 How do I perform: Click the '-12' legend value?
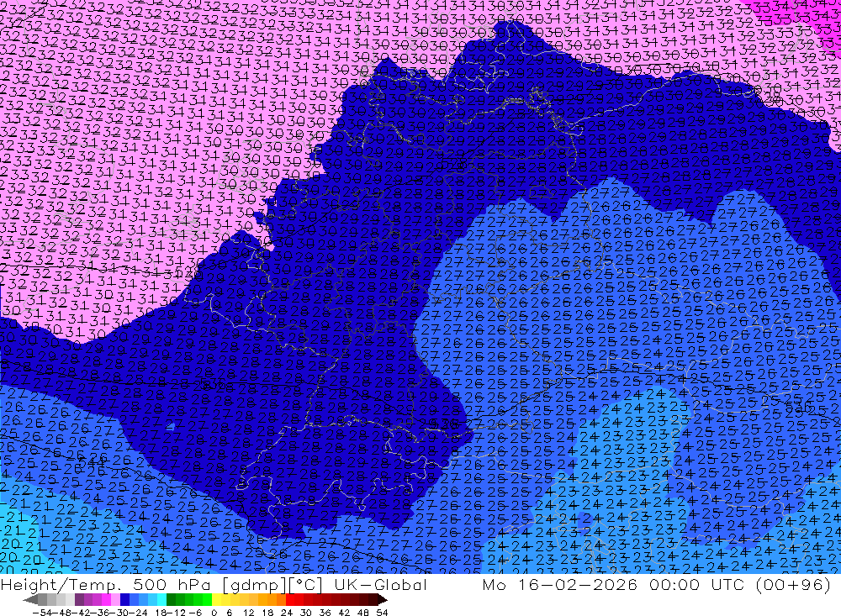pos(176,613)
